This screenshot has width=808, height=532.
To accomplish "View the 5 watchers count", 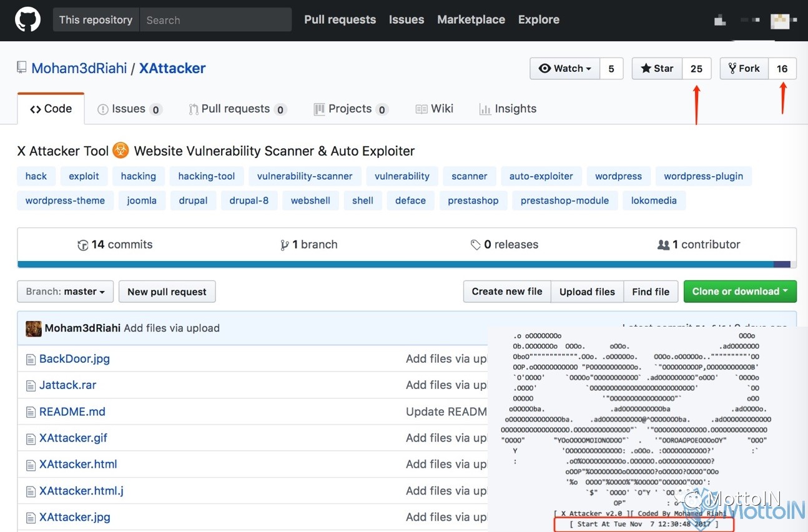I will coord(611,69).
